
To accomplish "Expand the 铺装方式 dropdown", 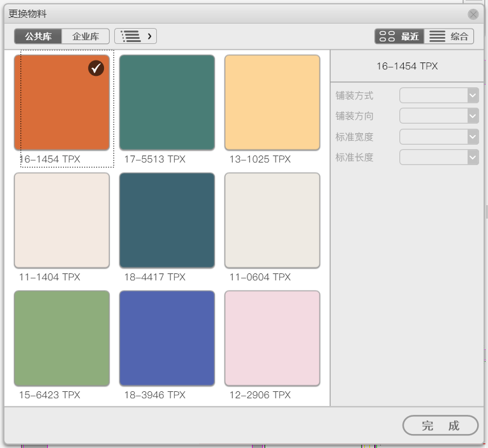I will click(439, 96).
